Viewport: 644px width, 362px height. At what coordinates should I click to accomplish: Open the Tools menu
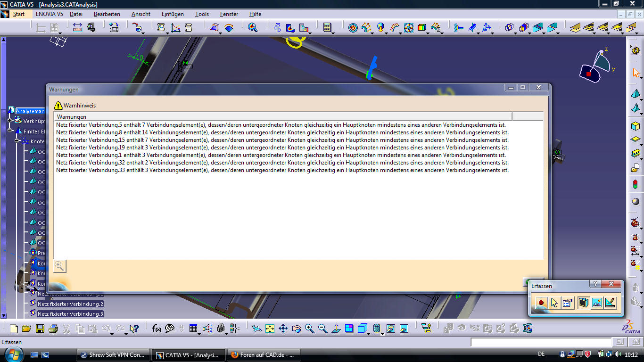point(202,14)
